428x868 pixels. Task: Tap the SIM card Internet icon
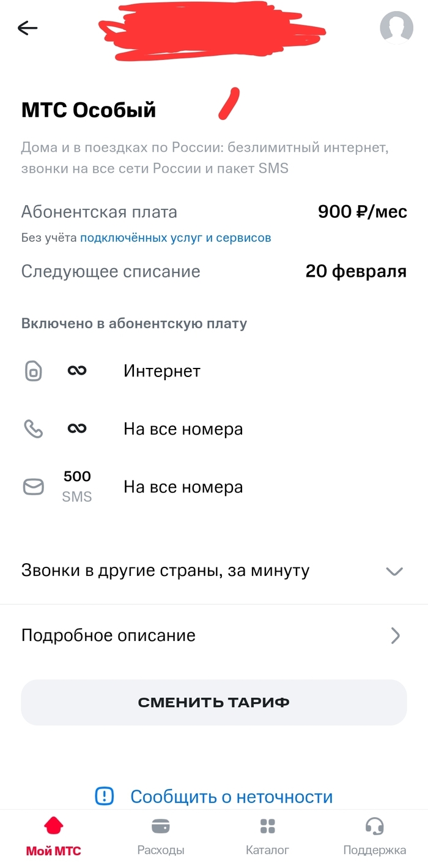coord(34,371)
